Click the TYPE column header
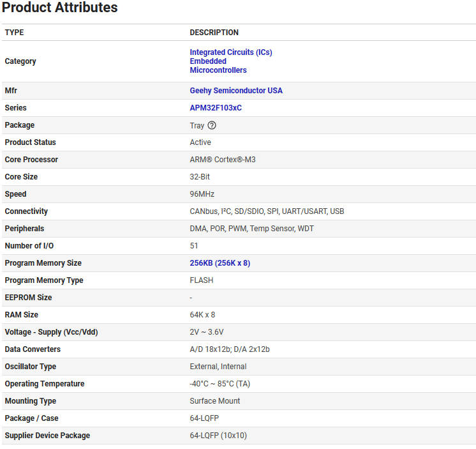Viewport: 476px width, 449px height. pos(14,33)
